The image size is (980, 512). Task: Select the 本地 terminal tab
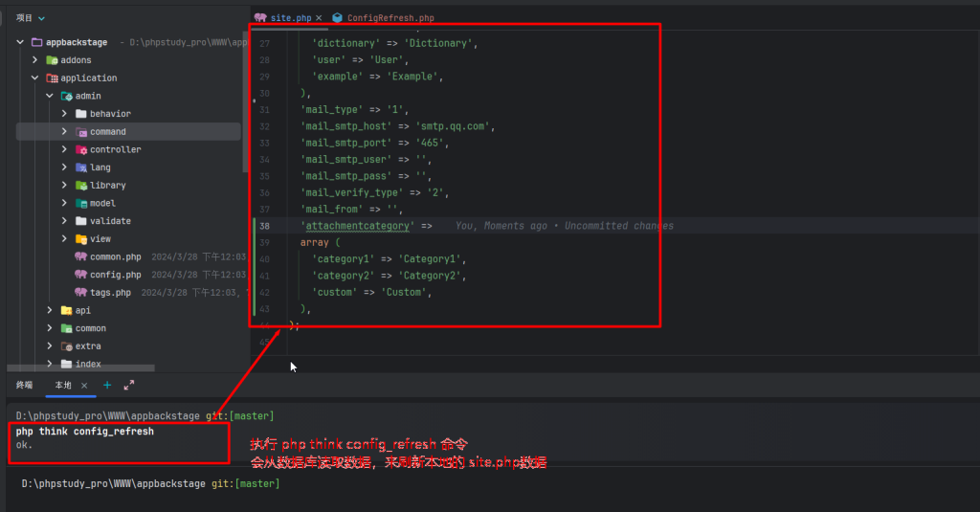click(x=63, y=385)
